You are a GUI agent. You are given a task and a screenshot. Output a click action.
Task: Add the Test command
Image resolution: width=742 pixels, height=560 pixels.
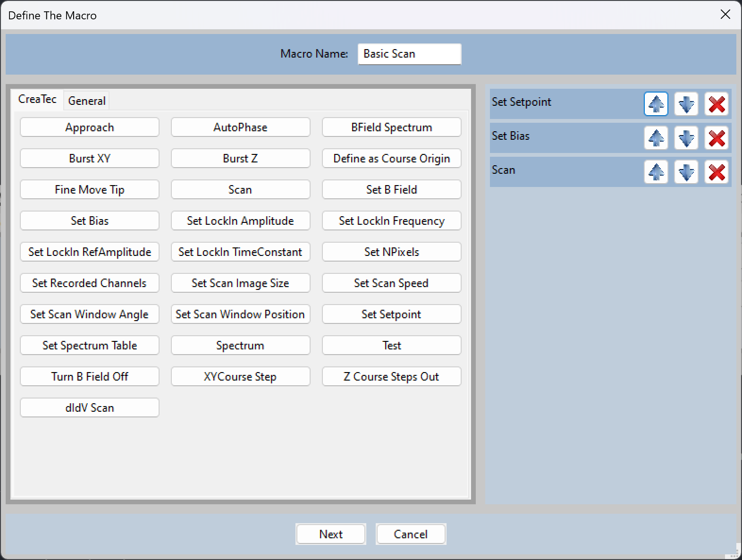coord(391,346)
